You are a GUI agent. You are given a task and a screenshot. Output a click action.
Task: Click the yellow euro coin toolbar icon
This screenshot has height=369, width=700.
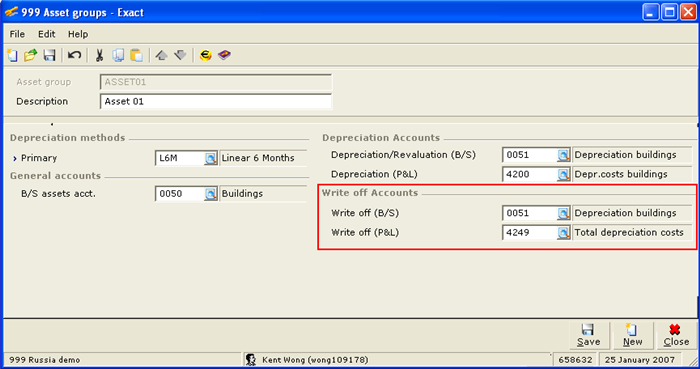click(205, 55)
